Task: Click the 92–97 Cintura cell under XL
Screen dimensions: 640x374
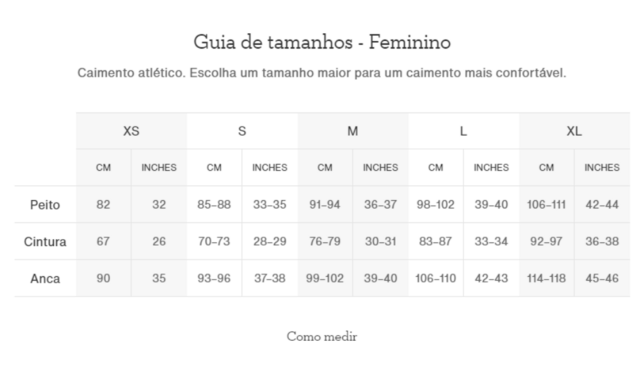Action: [x=546, y=241]
